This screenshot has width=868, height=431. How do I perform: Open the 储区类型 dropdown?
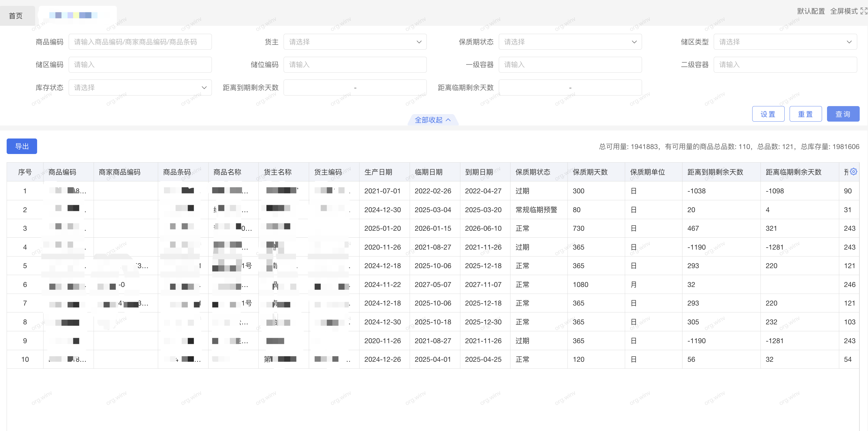click(x=785, y=42)
